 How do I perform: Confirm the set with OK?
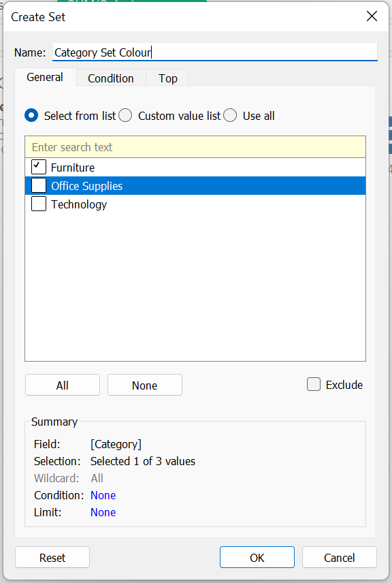coord(257,557)
